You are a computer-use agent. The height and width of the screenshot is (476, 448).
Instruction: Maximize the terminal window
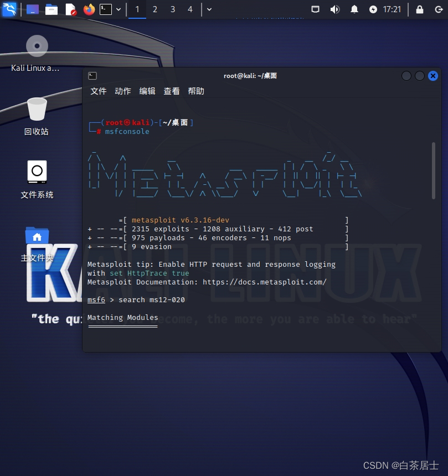click(x=419, y=76)
